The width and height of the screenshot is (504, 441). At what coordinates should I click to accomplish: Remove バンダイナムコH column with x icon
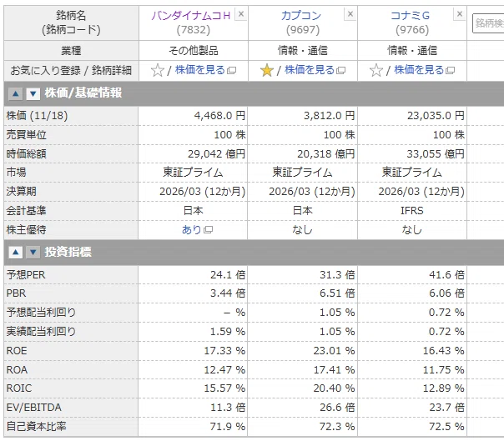click(x=241, y=14)
